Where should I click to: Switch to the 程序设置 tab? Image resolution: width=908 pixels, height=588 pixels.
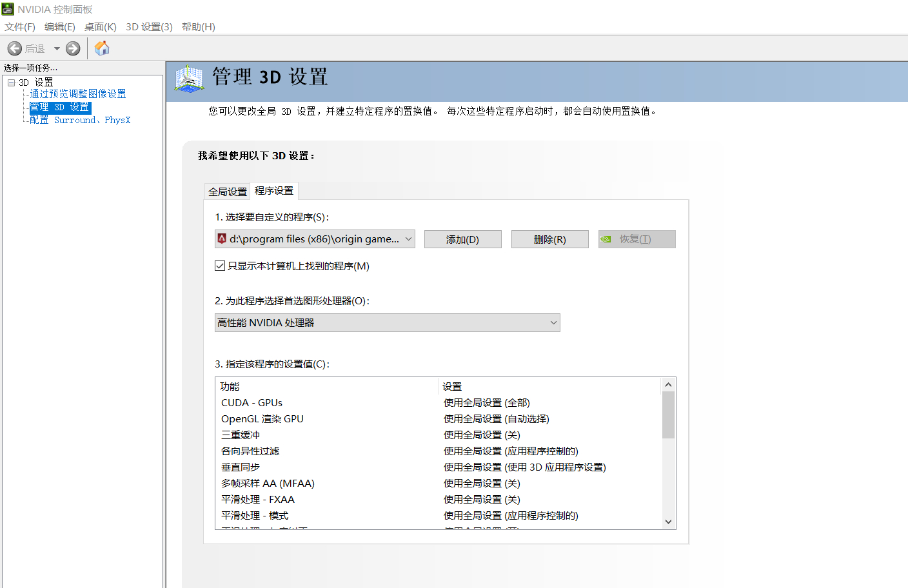click(274, 191)
